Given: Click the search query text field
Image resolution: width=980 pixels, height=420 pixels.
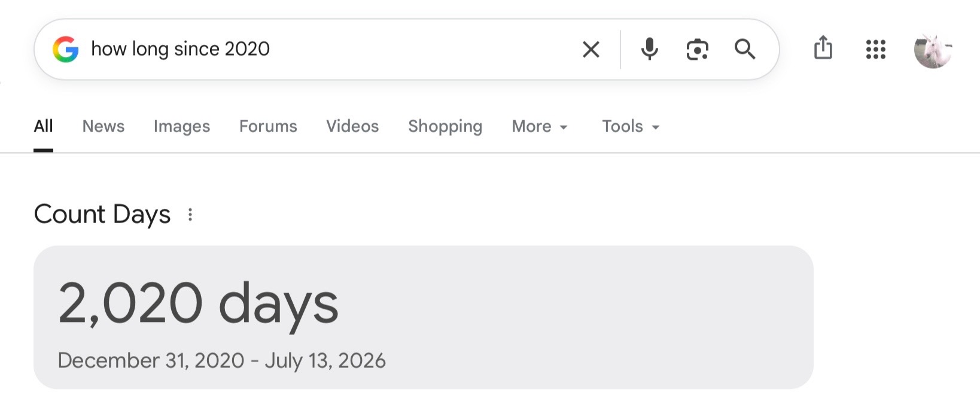Looking at the screenshot, I should coord(329,49).
